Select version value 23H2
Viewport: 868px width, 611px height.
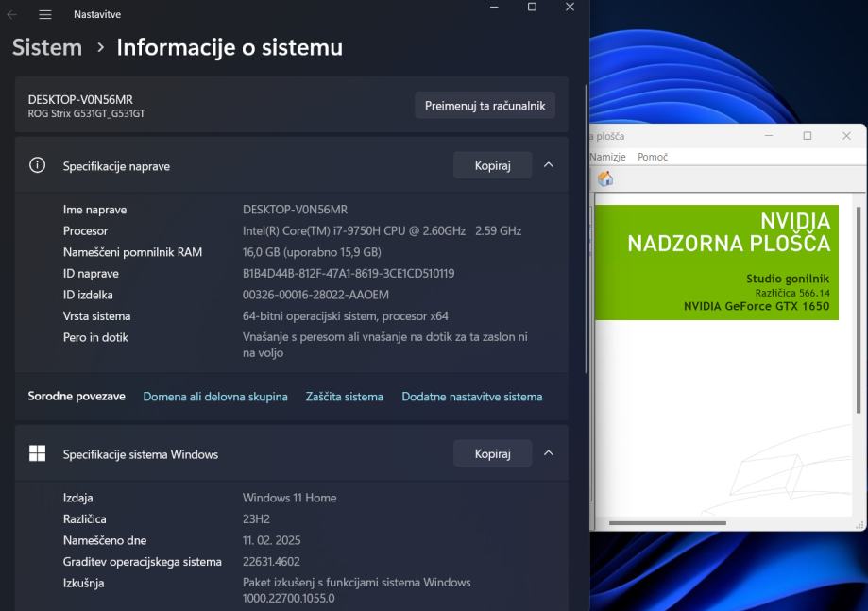point(256,518)
